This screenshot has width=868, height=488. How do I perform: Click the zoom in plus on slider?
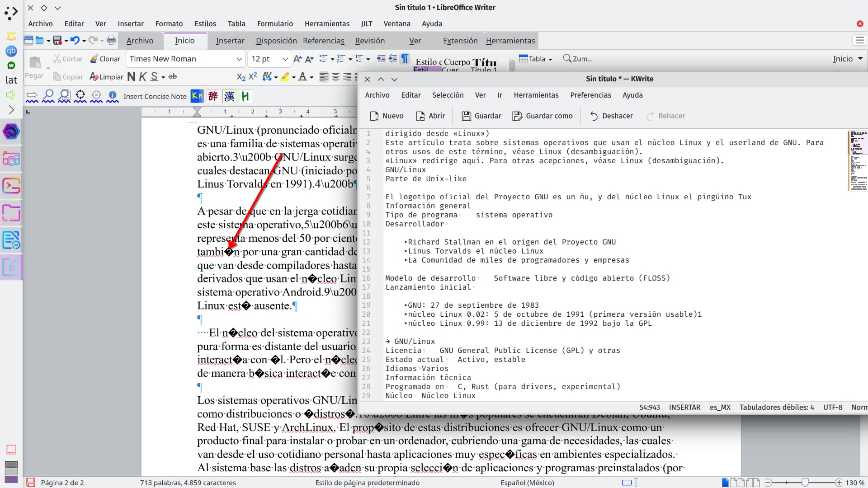[839, 483]
